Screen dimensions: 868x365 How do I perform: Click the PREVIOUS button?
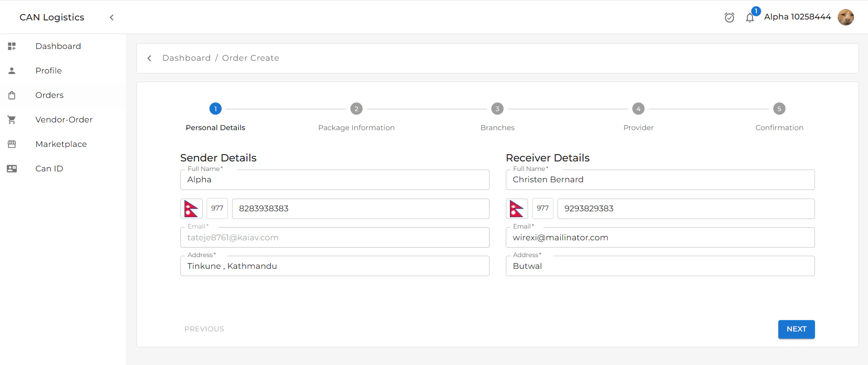pos(204,329)
